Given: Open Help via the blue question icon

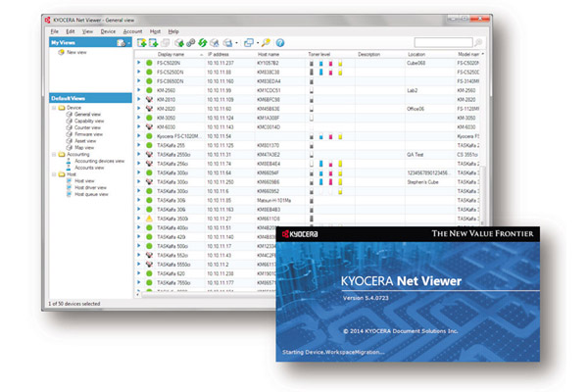Looking at the screenshot, I should (280, 43).
